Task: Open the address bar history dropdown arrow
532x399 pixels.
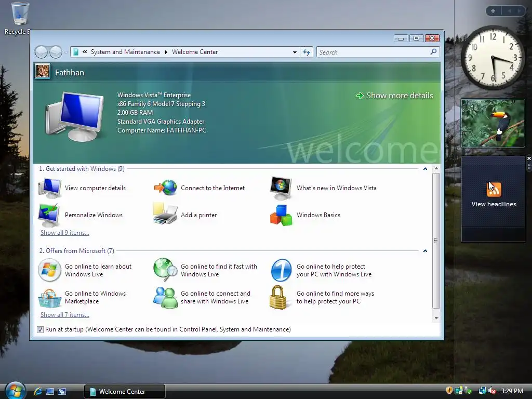Action: tap(295, 52)
